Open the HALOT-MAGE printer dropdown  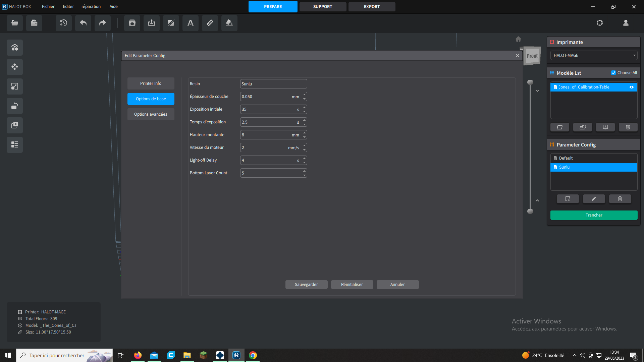click(594, 55)
